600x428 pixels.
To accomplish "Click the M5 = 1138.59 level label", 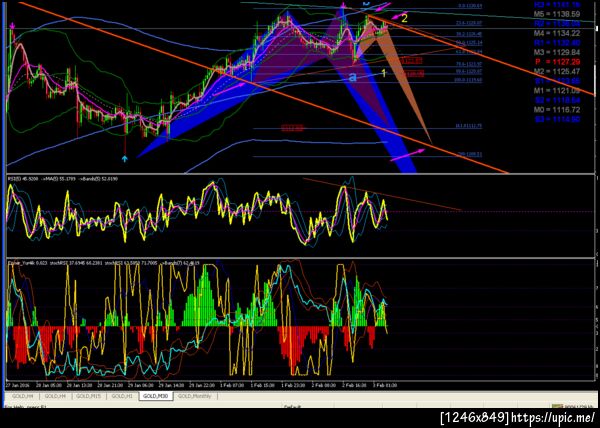I will click(x=557, y=14).
